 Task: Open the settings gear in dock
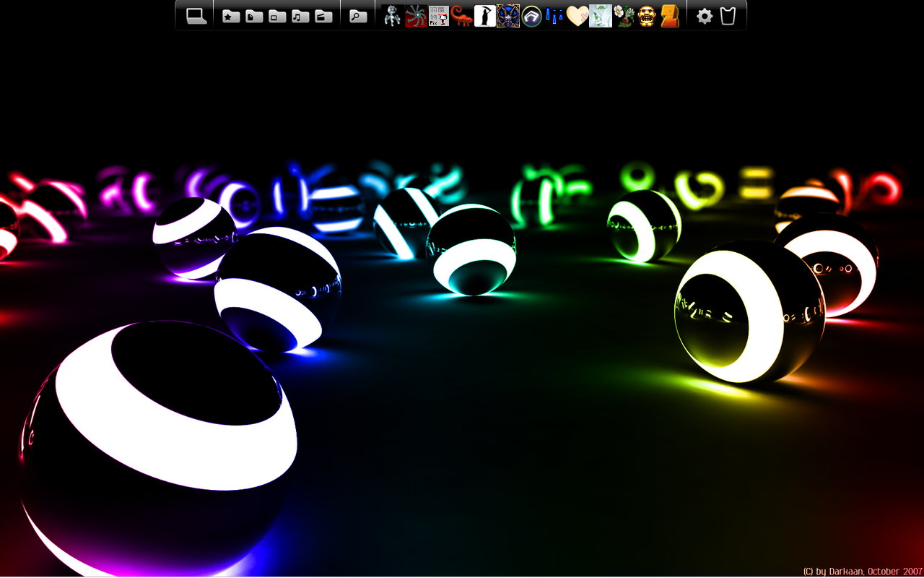pyautogui.click(x=705, y=16)
